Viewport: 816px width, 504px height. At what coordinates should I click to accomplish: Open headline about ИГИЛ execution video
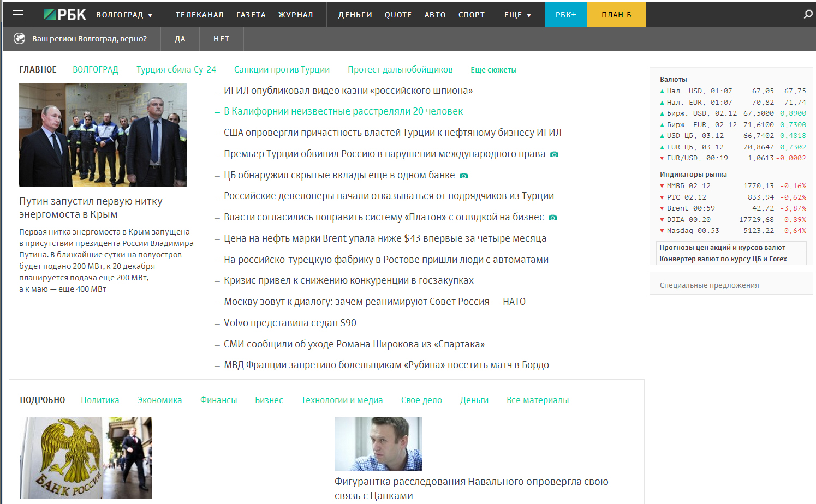coord(348,91)
